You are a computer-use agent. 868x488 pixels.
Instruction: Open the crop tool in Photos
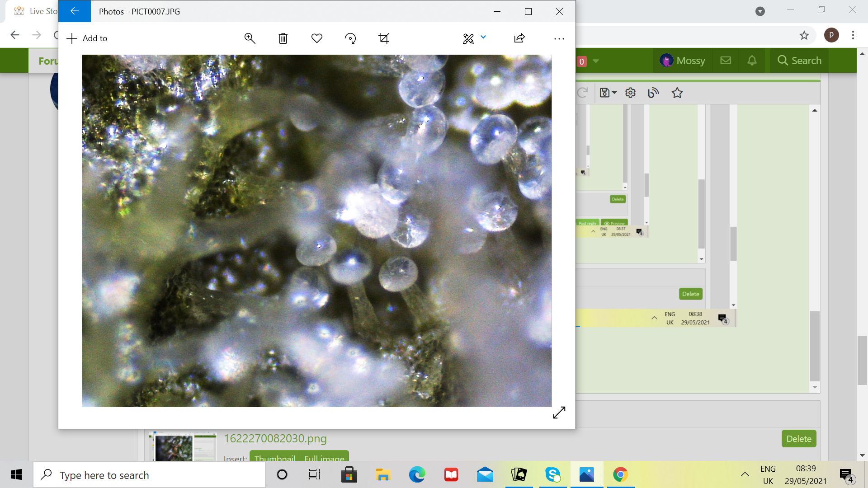[x=384, y=38]
